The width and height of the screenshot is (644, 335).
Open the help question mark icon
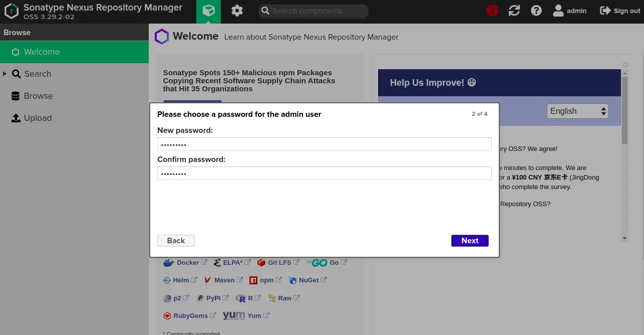(536, 11)
